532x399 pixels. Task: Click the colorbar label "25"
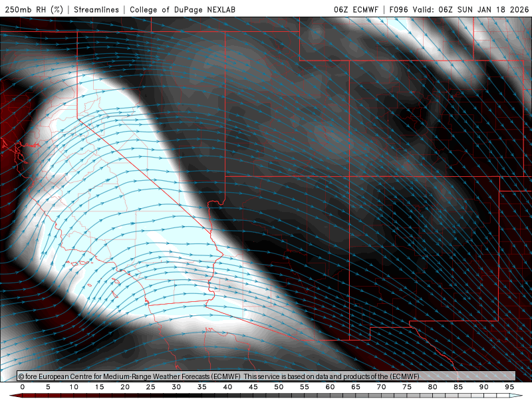pos(151,387)
